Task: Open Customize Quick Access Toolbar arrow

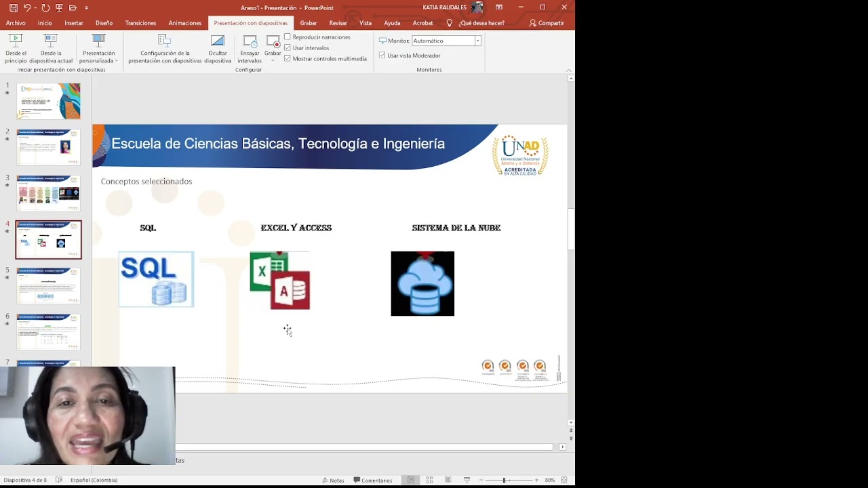Action: pos(86,8)
